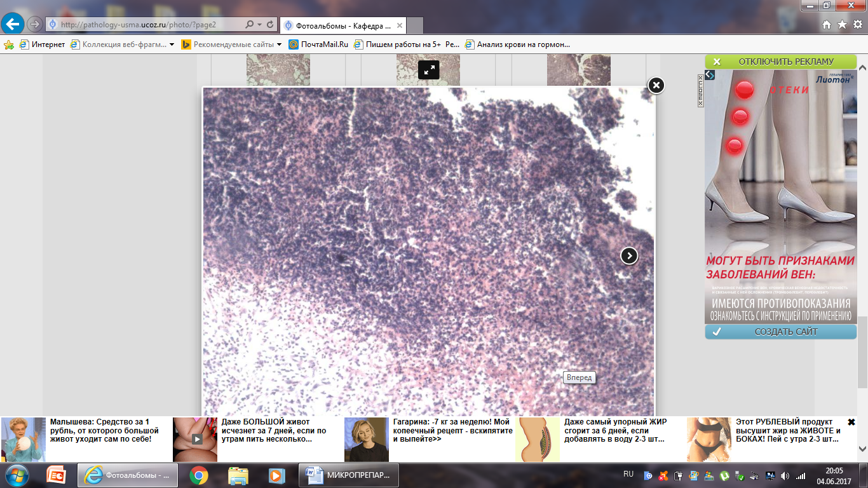Click the right histology thumbnail behind lightbox
This screenshot has height=488, width=868.
pyautogui.click(x=579, y=70)
